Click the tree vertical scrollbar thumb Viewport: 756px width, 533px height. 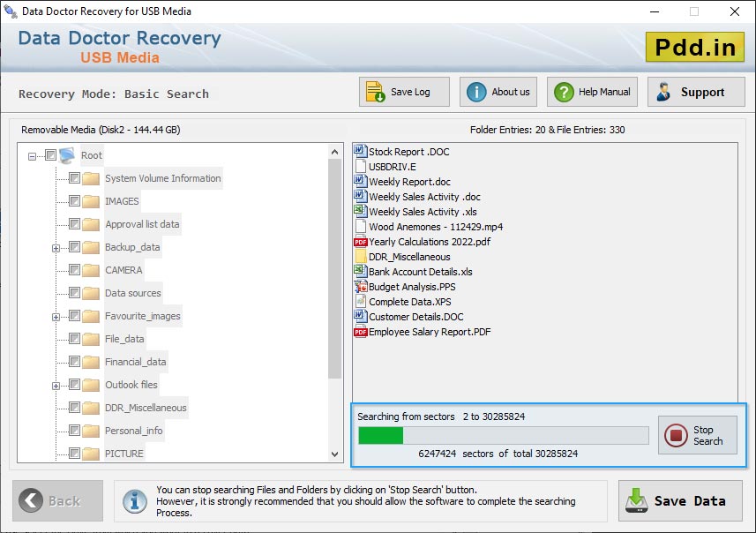(x=334, y=268)
